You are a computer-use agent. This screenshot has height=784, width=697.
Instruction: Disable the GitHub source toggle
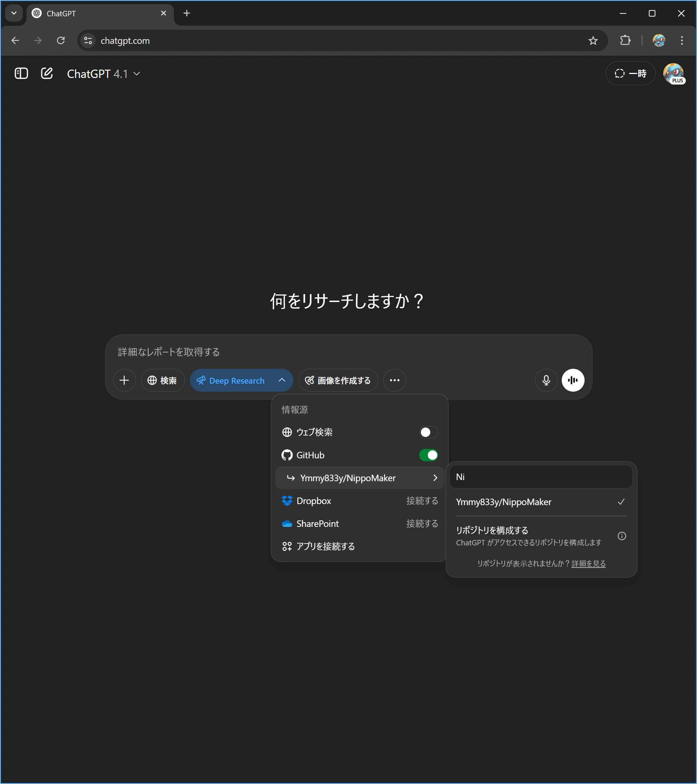coord(428,455)
